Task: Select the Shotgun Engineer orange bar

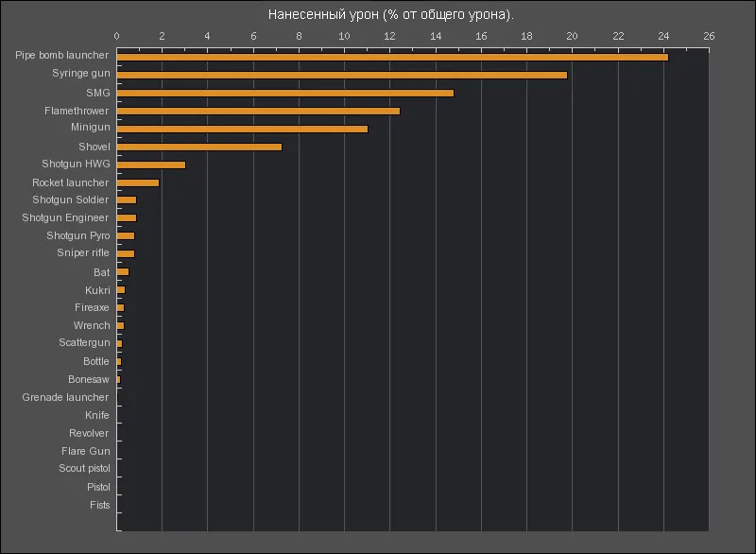Action: (127, 218)
